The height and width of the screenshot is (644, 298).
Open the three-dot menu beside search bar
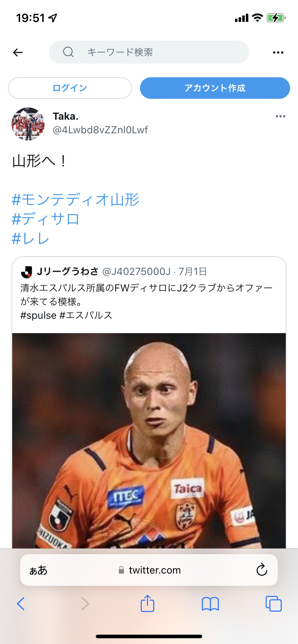[278, 52]
